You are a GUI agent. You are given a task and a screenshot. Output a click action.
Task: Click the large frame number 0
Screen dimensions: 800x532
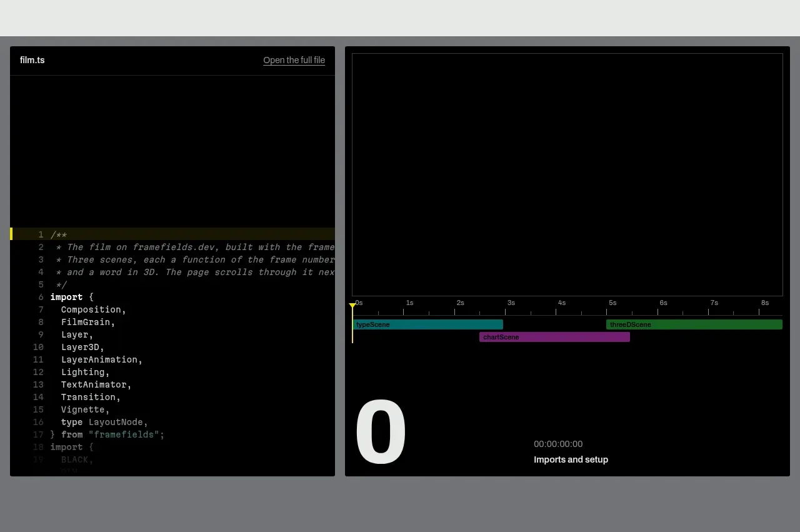click(381, 433)
